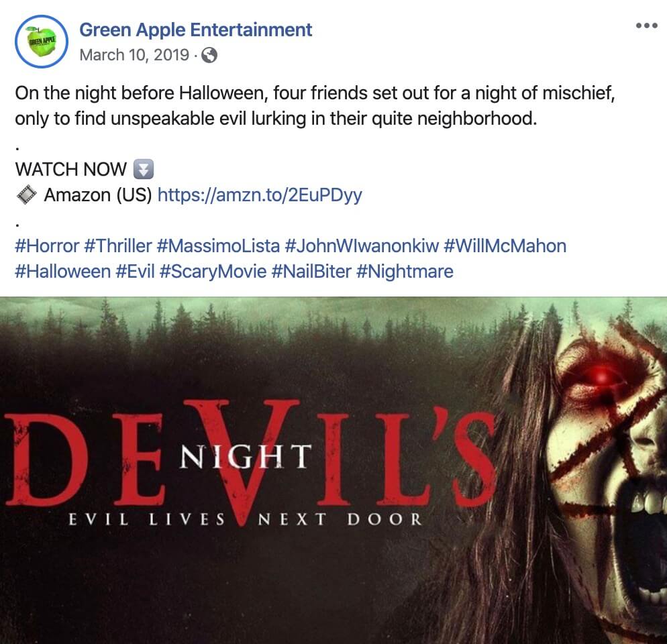Select the #Evil hashtag
Viewport: 667px width, 644px height.
135,272
